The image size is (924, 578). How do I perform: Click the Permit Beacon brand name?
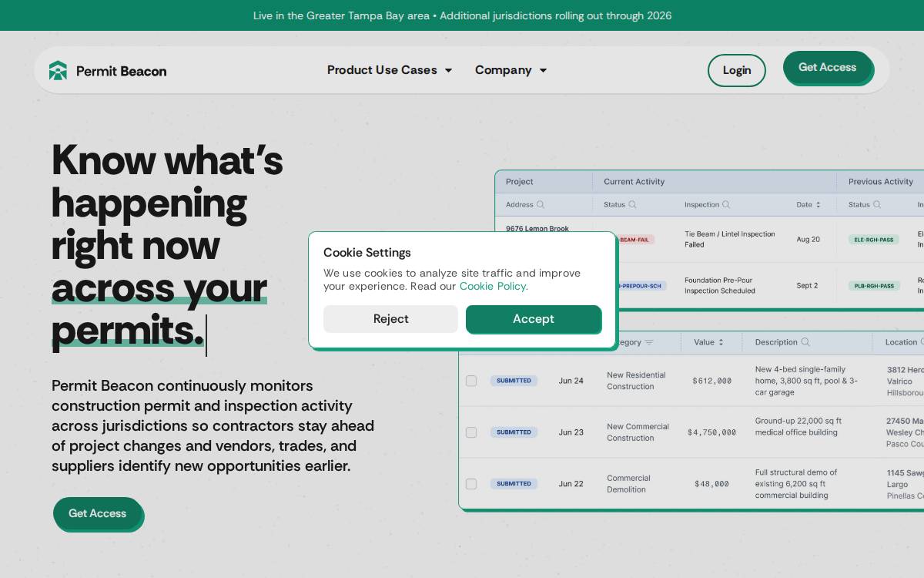tap(121, 71)
